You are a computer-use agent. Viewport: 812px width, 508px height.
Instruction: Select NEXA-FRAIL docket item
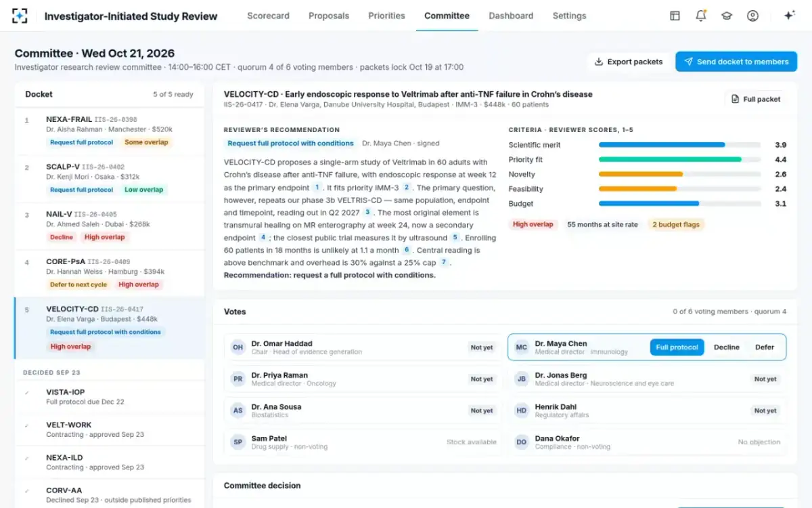pyautogui.click(x=109, y=131)
